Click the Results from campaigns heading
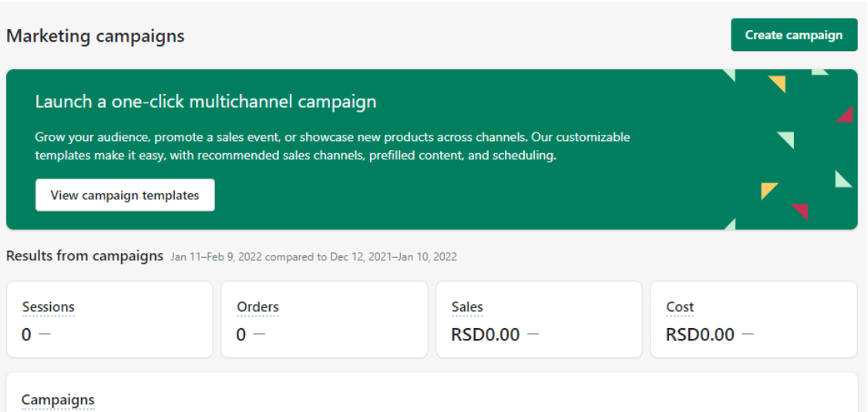 click(85, 256)
